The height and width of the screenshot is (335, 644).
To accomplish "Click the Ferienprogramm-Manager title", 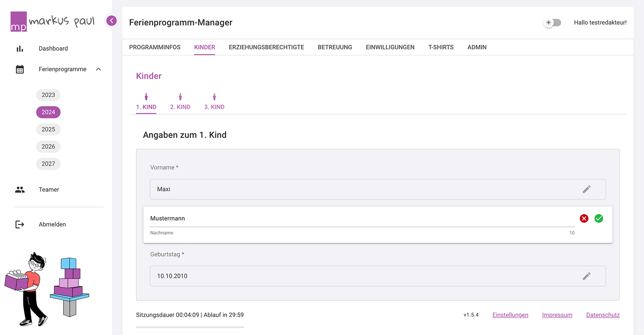I will click(x=181, y=23).
